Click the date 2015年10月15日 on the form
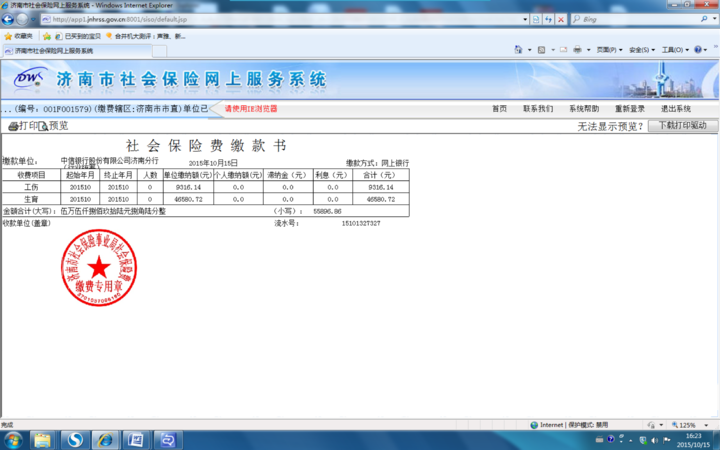 [x=213, y=163]
